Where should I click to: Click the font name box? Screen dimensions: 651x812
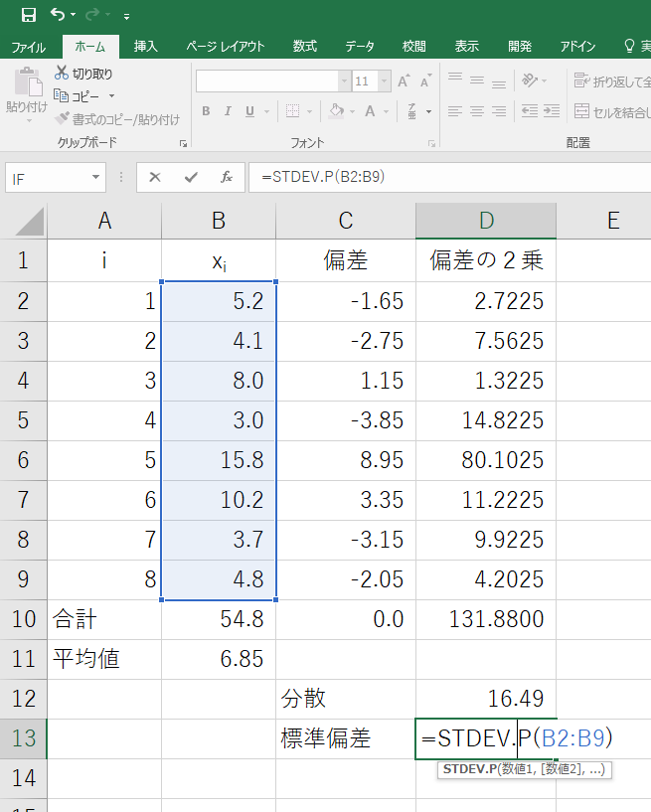[x=267, y=81]
